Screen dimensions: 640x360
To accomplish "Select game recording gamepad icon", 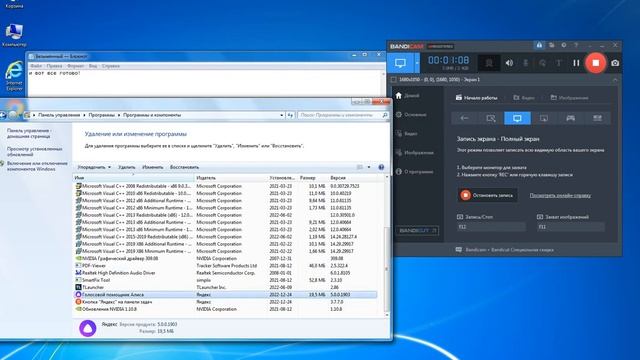I will click(x=570, y=118).
